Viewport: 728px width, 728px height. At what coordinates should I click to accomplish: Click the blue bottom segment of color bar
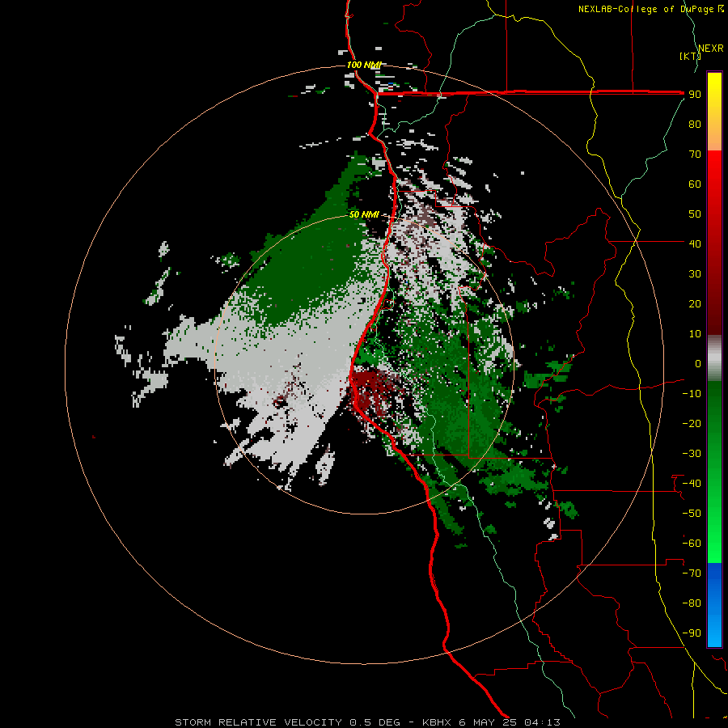pos(714,604)
